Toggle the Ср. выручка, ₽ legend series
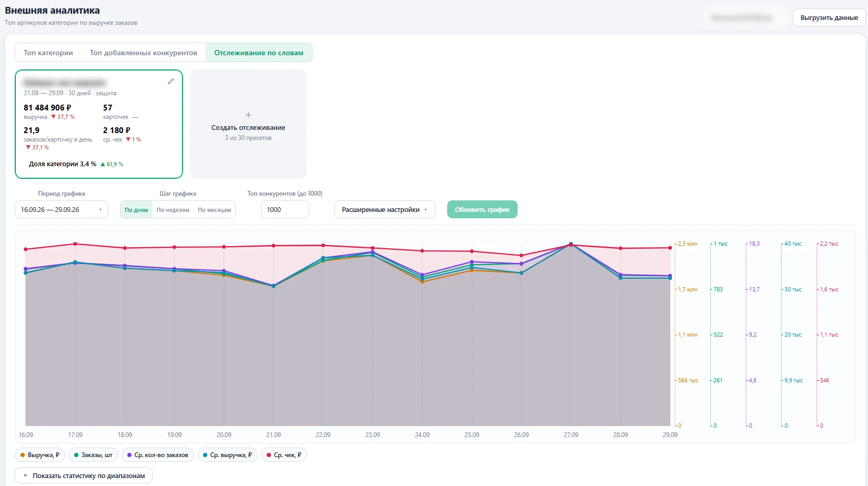This screenshot has height=486, width=868. [227, 455]
